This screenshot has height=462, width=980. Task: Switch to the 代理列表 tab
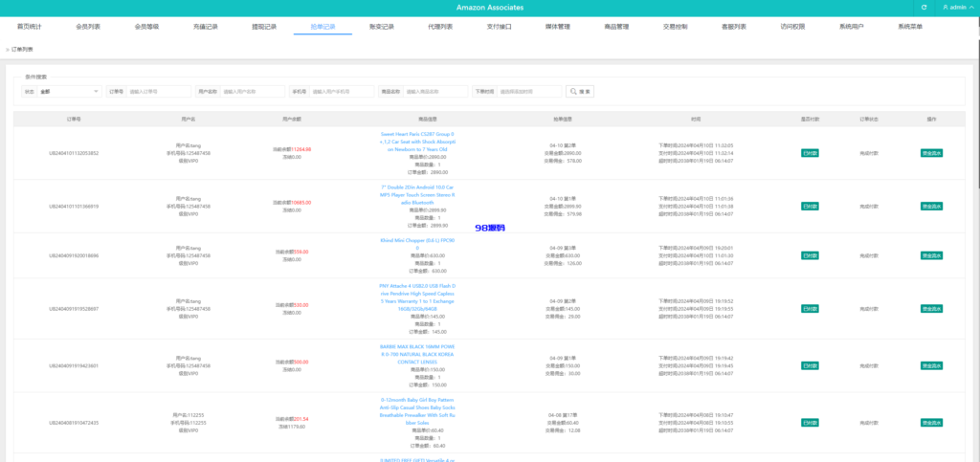point(440,27)
